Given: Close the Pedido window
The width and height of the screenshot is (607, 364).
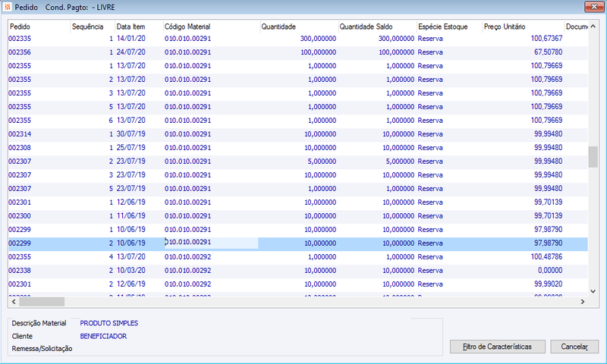Looking at the screenshot, I should coord(594,7).
